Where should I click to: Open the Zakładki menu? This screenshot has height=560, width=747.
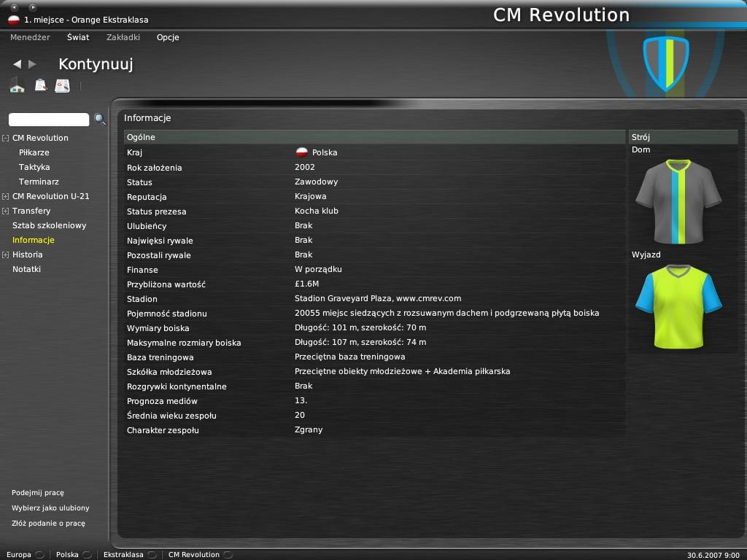(123, 37)
